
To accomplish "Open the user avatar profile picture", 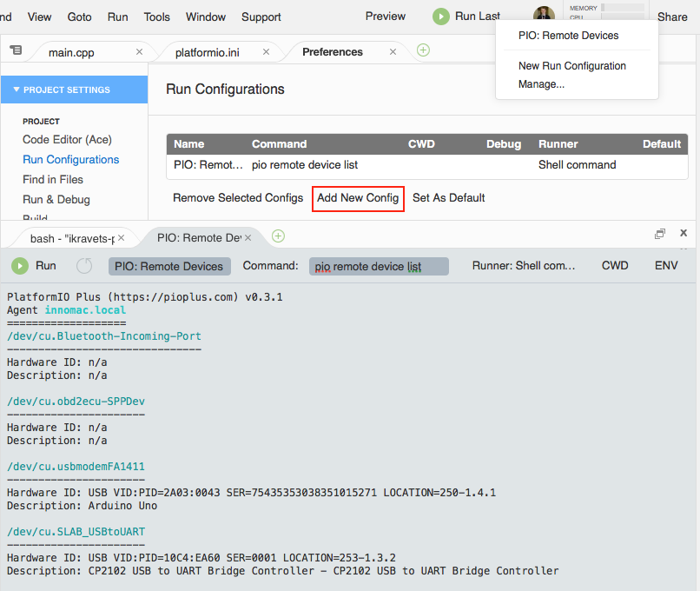I will 544,13.
